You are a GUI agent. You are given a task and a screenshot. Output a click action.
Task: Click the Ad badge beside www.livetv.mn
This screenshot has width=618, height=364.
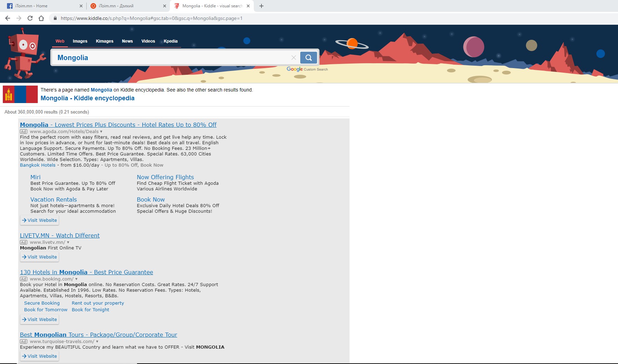[23, 242]
